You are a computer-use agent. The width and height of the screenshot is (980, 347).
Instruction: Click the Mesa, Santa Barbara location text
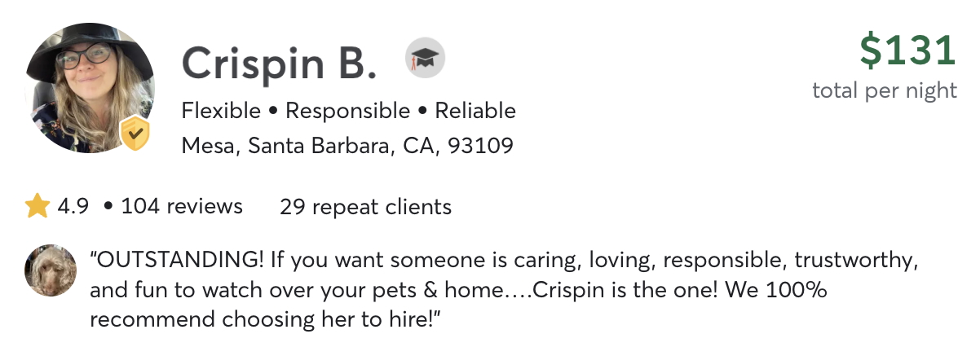click(x=285, y=147)
